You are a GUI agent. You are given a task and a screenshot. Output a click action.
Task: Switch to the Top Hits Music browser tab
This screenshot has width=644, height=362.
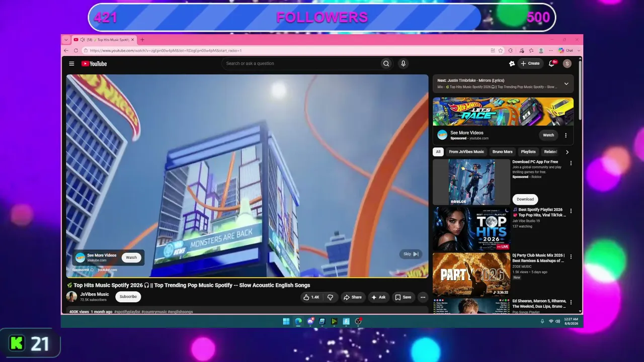pyautogui.click(x=104, y=40)
